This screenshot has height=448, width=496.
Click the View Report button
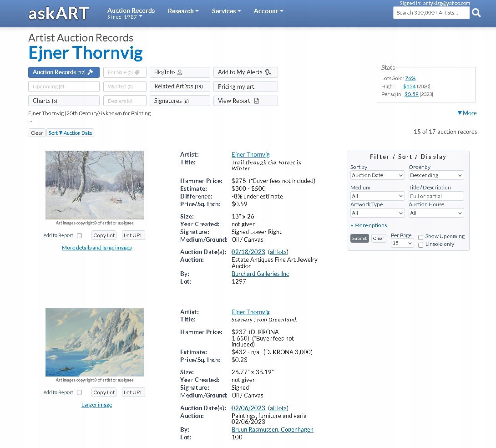coord(245,101)
